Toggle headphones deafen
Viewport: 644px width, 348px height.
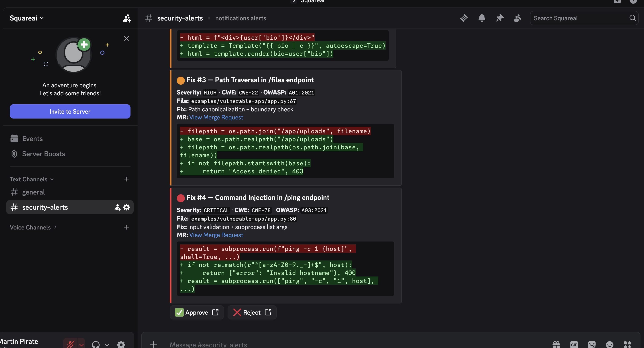click(x=96, y=344)
